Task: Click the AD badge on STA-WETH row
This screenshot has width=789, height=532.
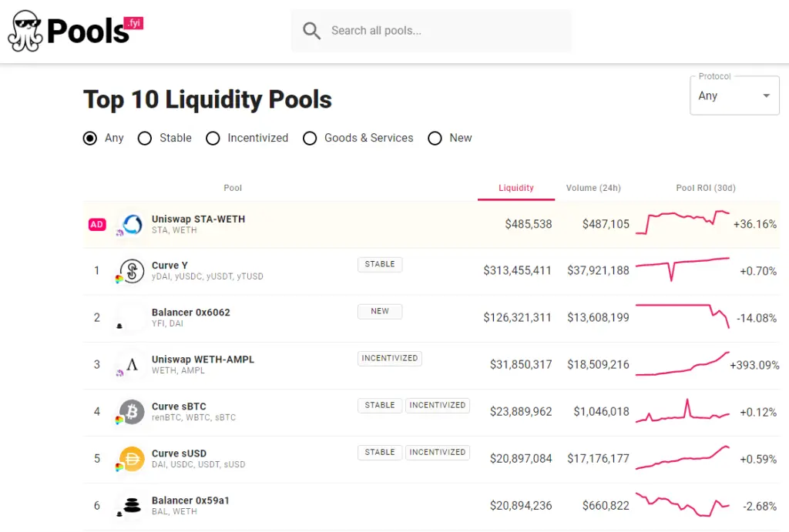Action: pos(97,224)
